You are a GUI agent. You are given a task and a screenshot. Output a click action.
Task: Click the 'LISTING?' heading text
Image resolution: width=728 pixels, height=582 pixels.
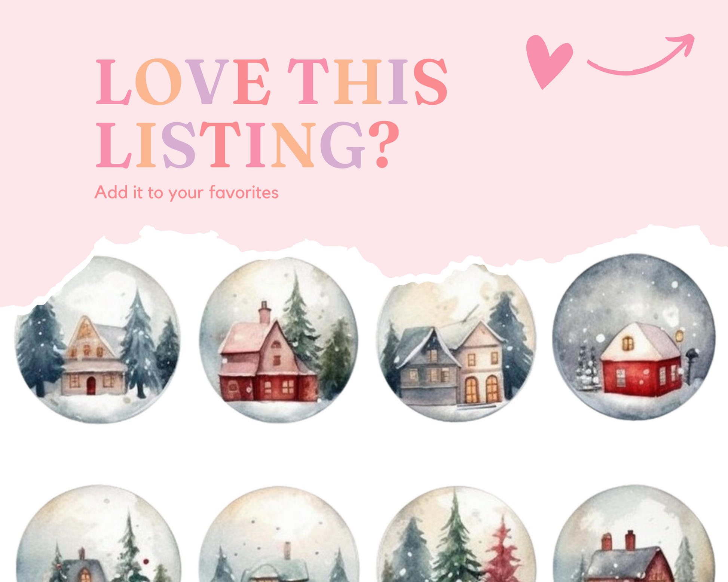[x=247, y=144]
